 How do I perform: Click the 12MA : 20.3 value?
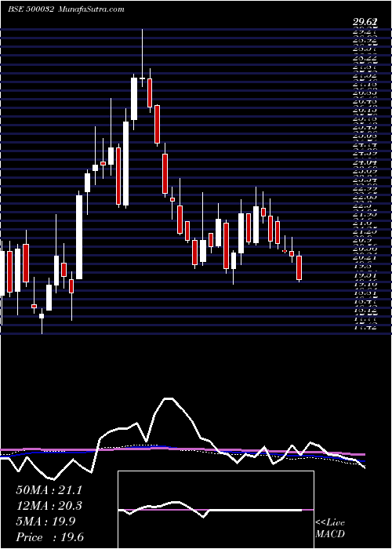49,506
